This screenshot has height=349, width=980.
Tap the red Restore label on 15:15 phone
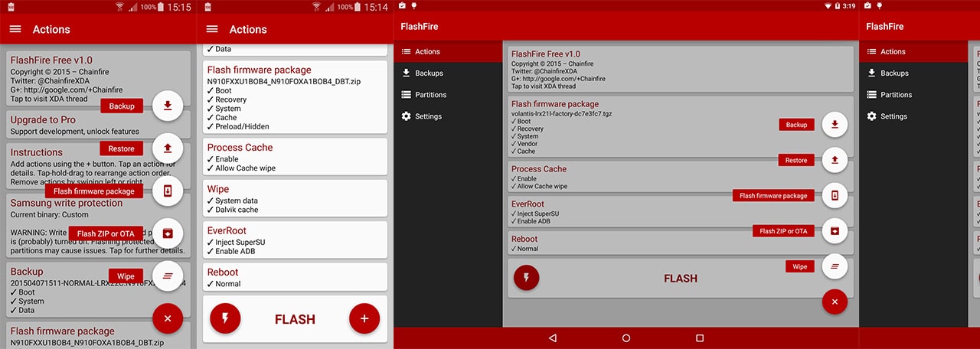pyautogui.click(x=122, y=148)
